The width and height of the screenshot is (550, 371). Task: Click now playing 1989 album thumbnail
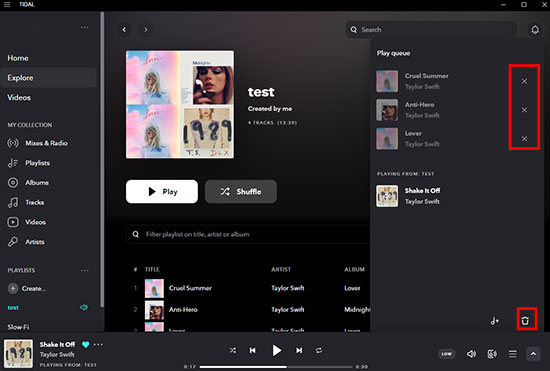tap(18, 353)
